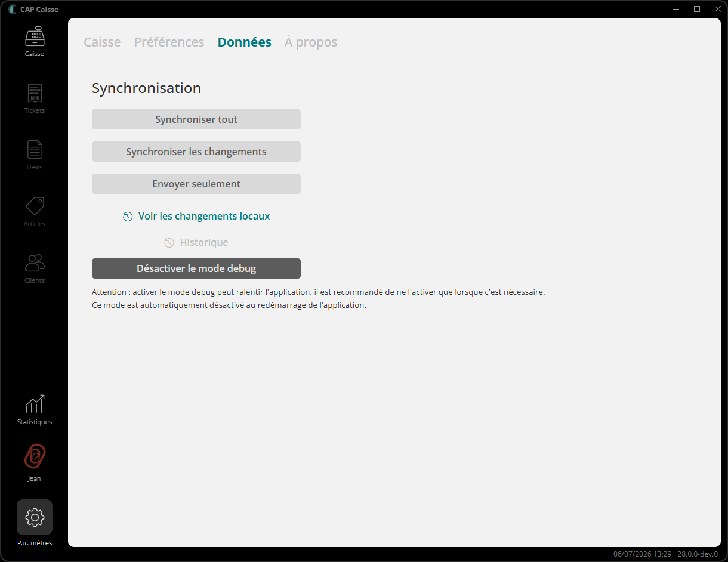The image size is (728, 562).
Task: Close the CAP Caisse window
Action: click(717, 9)
